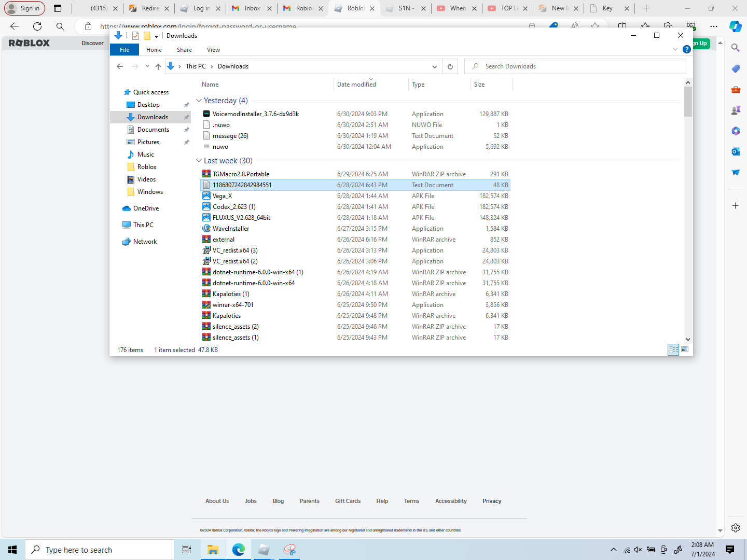Click the VC_redist.x64 (3) installer icon

(x=206, y=250)
